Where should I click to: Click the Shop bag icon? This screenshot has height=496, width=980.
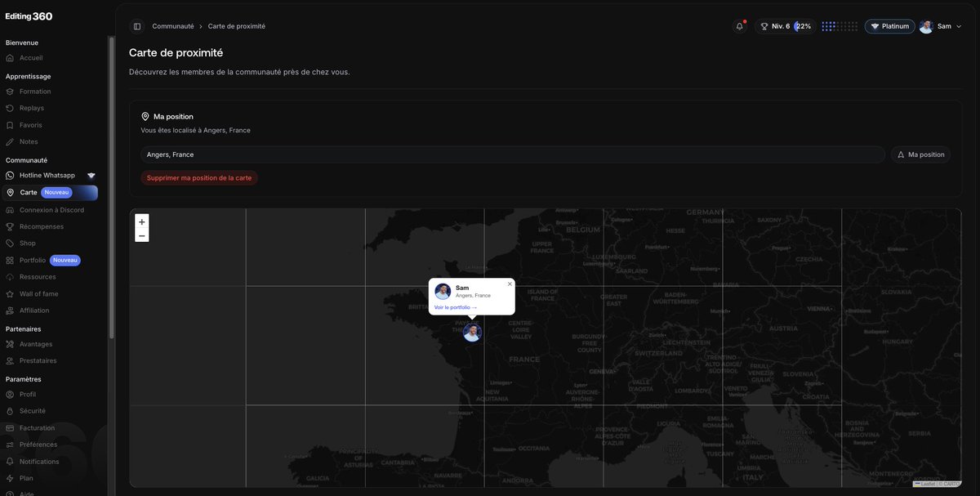coord(10,244)
